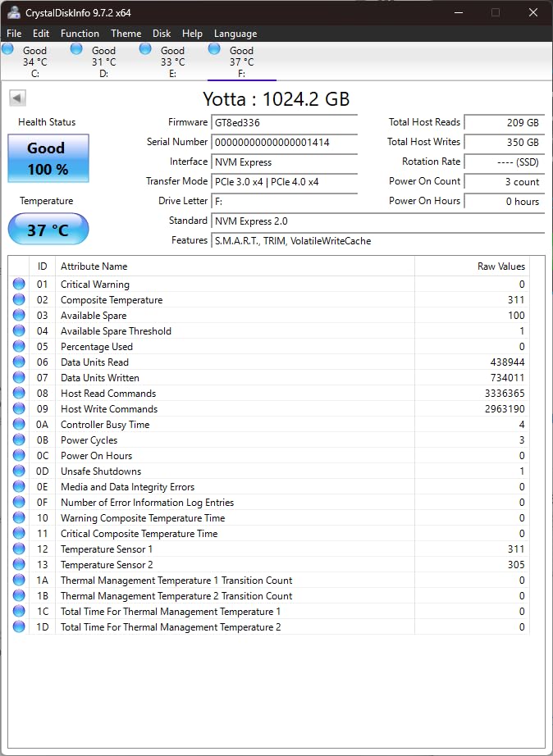Click the Percentage Used status orb
The image size is (553, 756).
[x=19, y=346]
